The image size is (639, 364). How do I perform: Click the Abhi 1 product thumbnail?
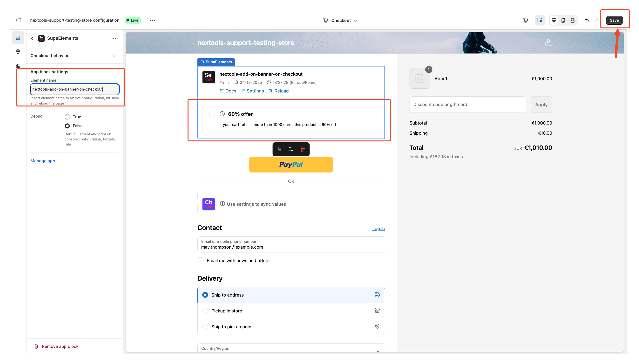(x=420, y=79)
